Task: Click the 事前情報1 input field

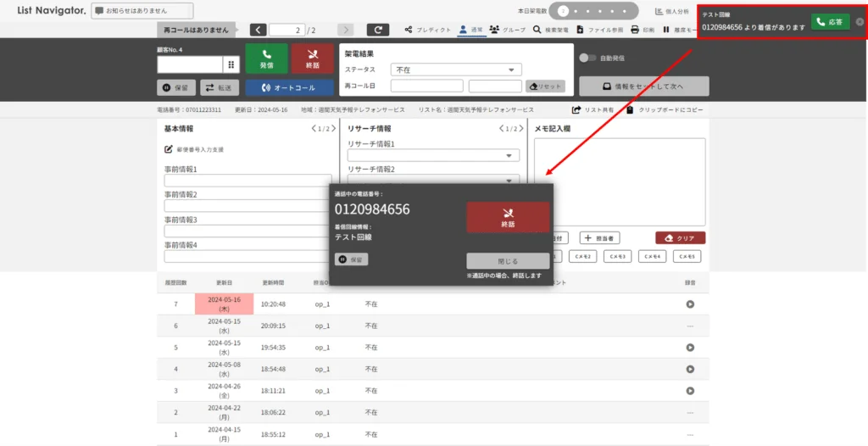Action: pos(248,181)
